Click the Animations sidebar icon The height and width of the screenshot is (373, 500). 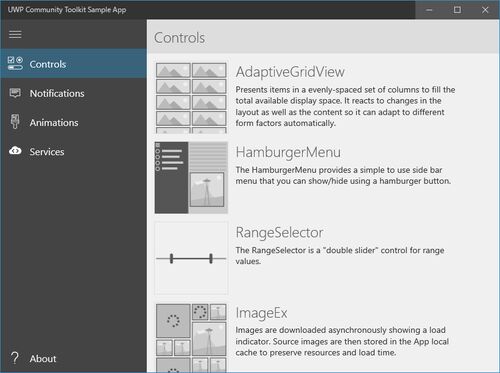[15, 121]
